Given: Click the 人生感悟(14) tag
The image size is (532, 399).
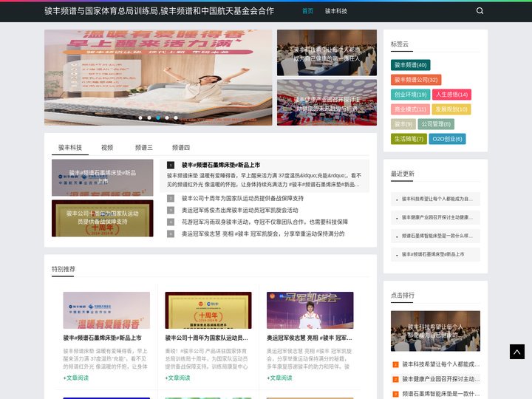Looking at the screenshot, I should click(x=452, y=95).
